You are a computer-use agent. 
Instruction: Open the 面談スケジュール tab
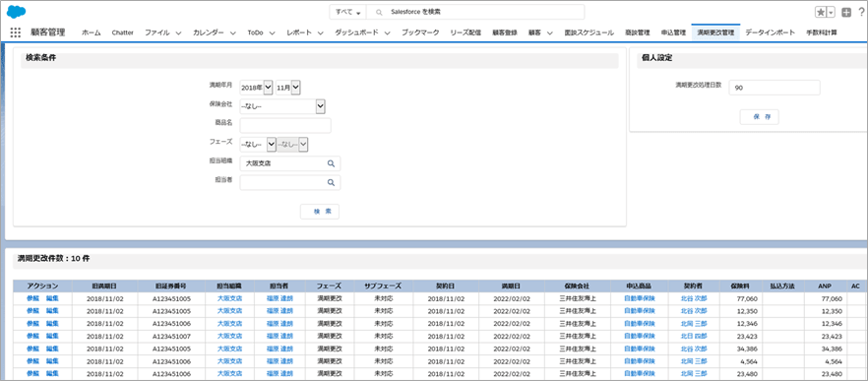click(x=589, y=32)
